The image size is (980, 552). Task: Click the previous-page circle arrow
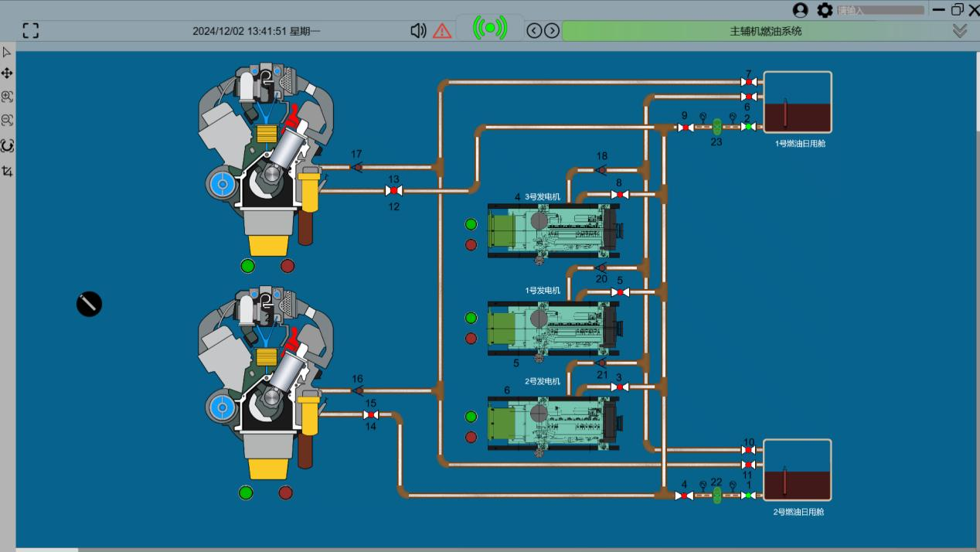click(x=533, y=30)
